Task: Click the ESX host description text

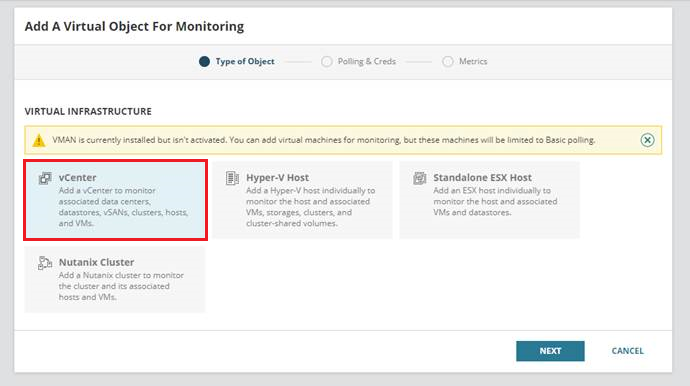Action: [x=495, y=202]
